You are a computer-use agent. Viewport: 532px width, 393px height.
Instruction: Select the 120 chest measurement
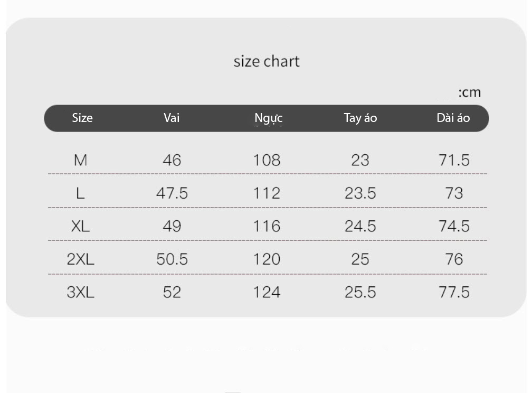click(x=267, y=259)
